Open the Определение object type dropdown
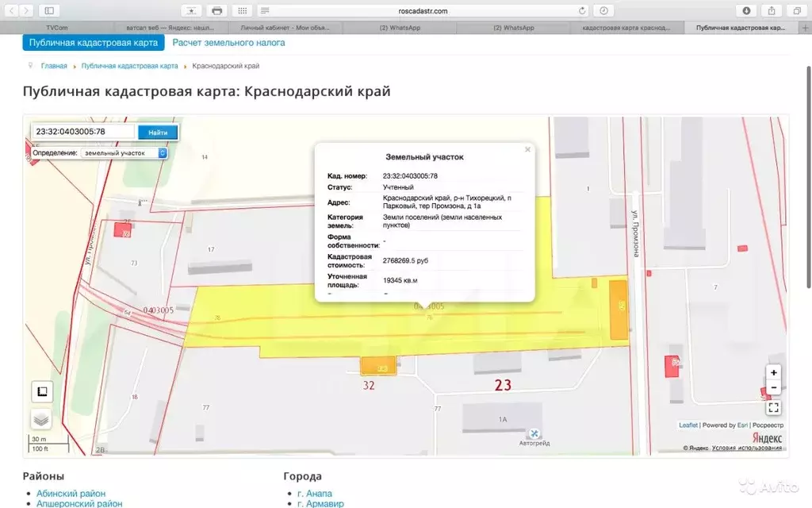Screen dimensions: 812x508 (124, 152)
